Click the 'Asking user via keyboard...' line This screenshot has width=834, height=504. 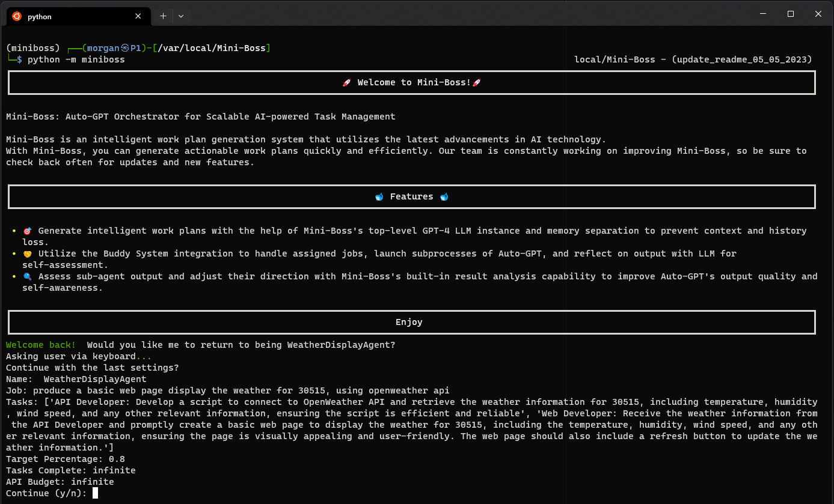(x=79, y=356)
